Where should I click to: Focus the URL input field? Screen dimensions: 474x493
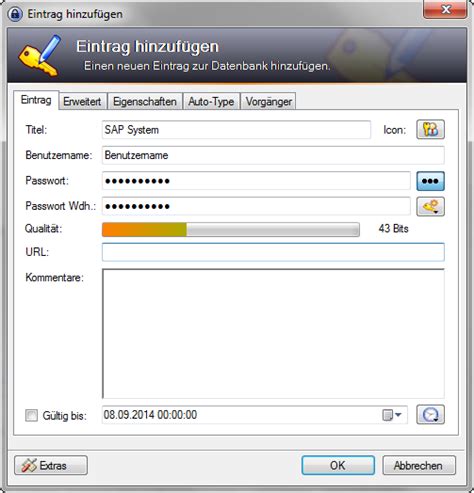273,252
